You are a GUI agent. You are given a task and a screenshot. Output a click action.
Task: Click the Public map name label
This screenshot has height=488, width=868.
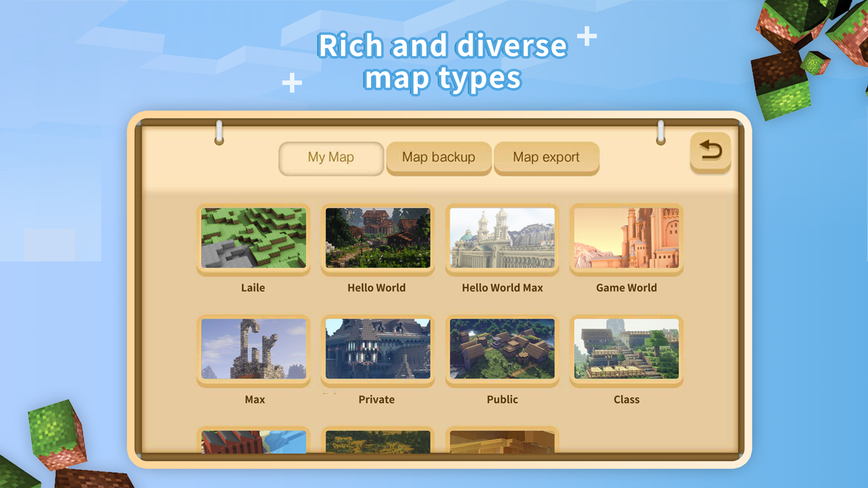click(502, 399)
